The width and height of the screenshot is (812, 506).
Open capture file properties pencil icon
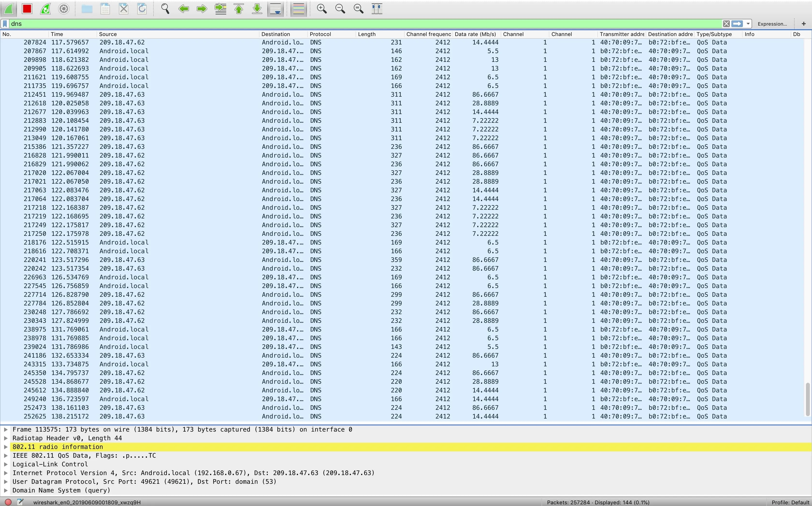[x=20, y=502]
